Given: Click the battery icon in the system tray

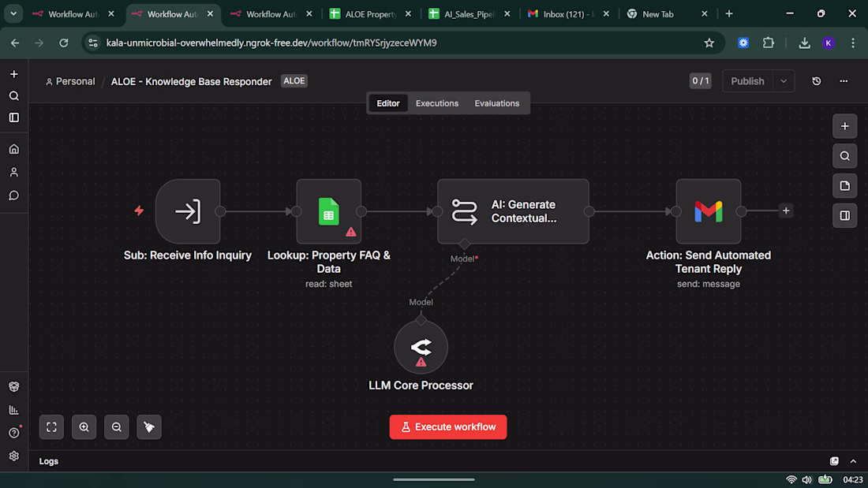Looking at the screenshot, I should coord(825,479).
